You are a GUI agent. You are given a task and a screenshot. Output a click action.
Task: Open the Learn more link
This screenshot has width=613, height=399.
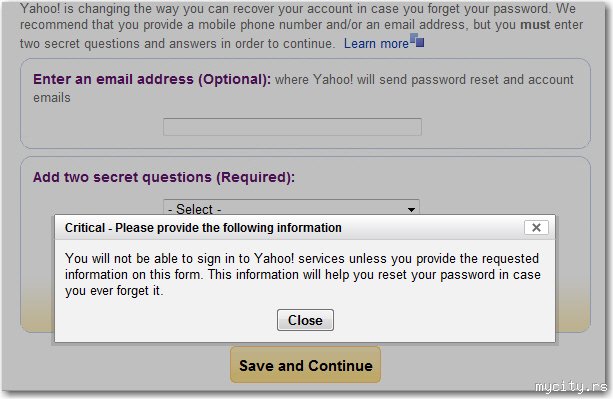(x=376, y=43)
